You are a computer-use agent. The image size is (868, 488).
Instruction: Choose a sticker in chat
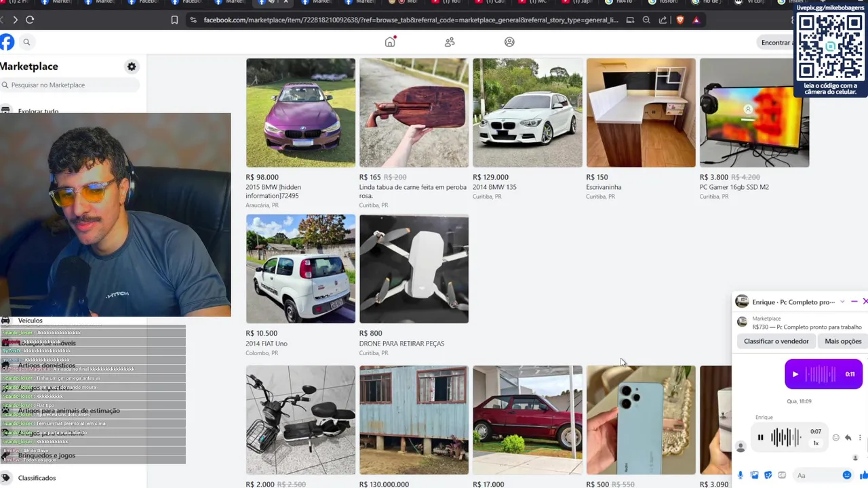coord(768,475)
